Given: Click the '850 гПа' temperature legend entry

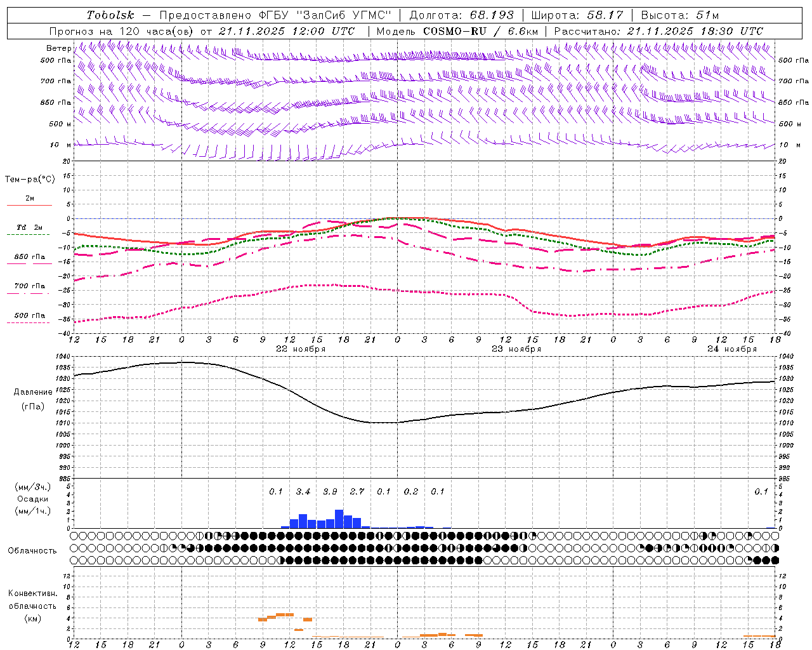Looking at the screenshot, I should tap(30, 257).
